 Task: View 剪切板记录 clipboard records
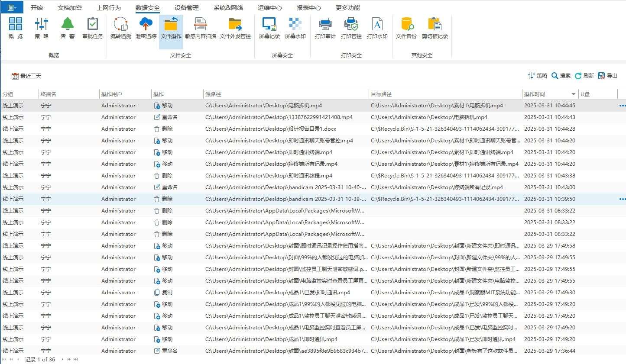coord(435,28)
